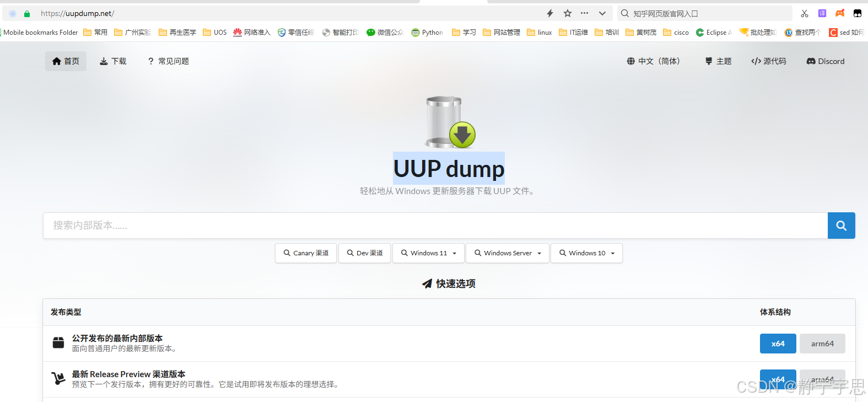Expand the Windows 11 dropdown
868x402 pixels.
pos(428,253)
